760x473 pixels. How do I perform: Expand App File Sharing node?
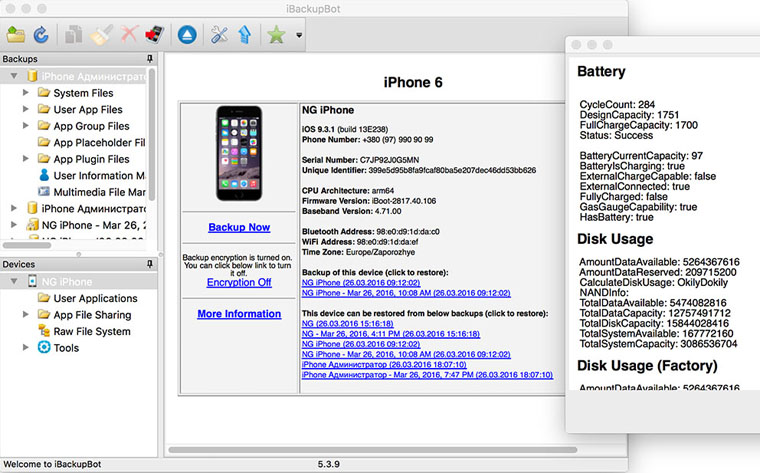click(x=26, y=315)
